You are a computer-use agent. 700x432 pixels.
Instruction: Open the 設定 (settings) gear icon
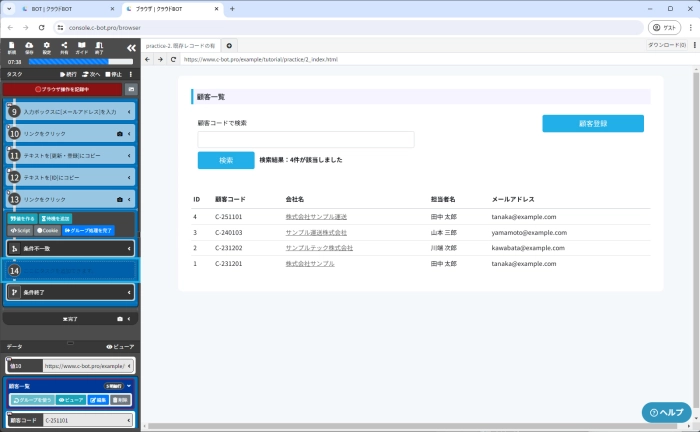tap(47, 47)
